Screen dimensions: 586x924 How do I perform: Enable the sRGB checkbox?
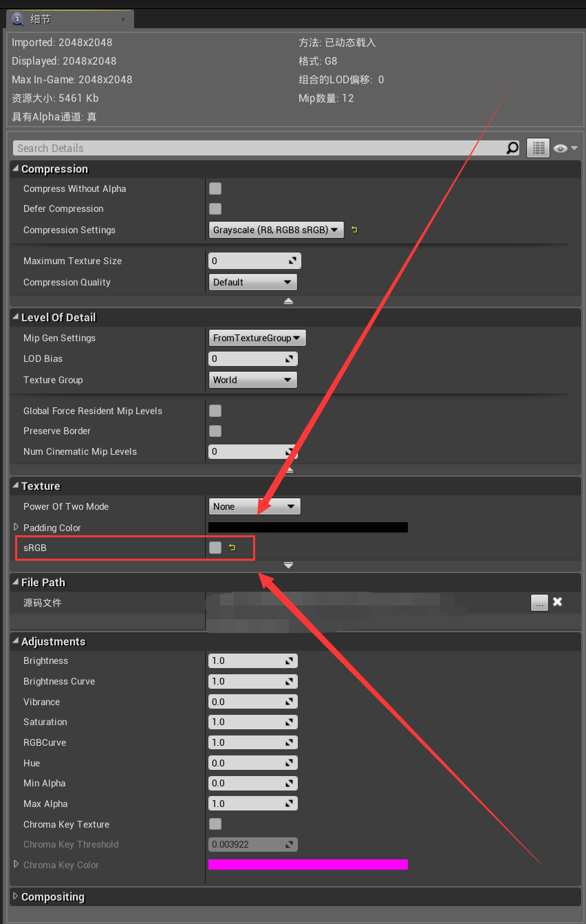pos(215,547)
